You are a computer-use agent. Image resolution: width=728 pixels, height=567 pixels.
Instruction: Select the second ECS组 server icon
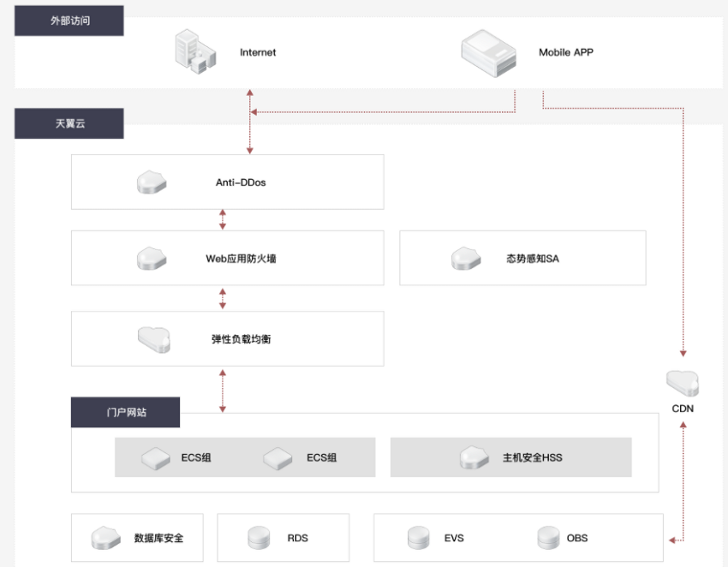(x=277, y=458)
